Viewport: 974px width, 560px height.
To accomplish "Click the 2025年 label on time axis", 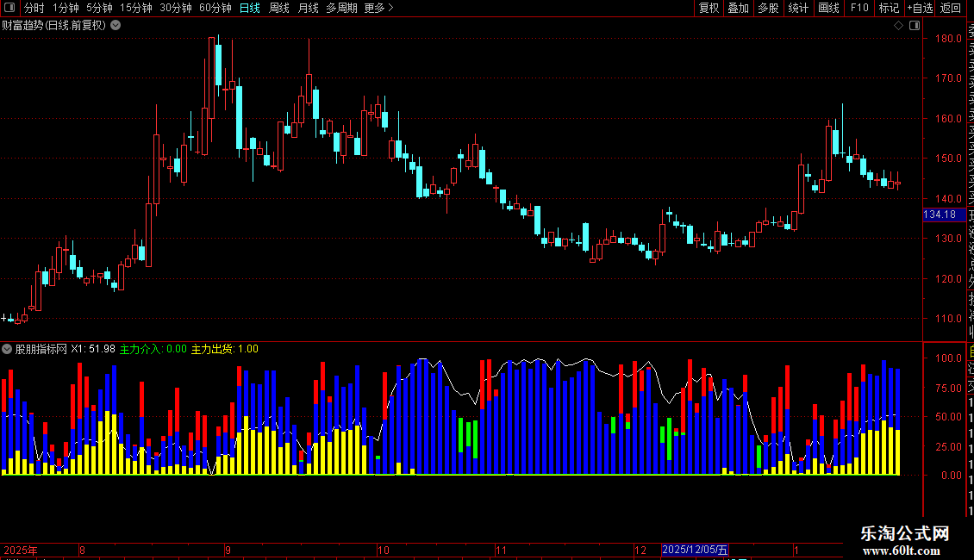I will [21, 550].
